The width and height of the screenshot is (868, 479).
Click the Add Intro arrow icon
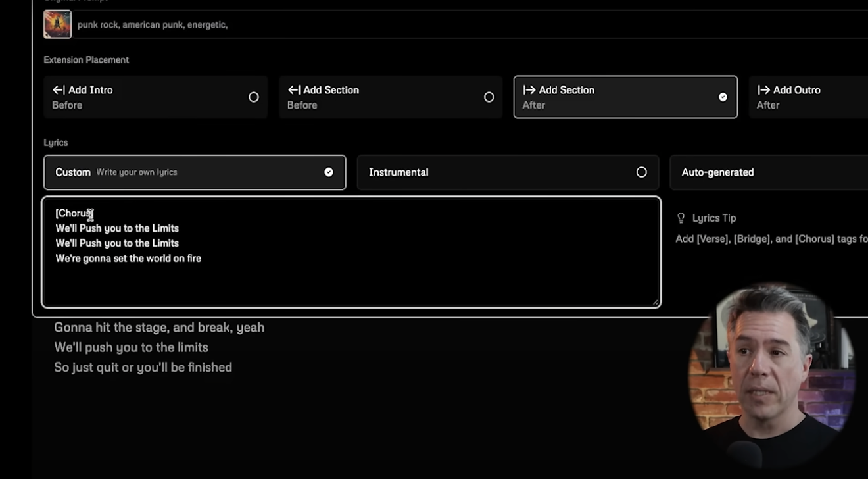(x=59, y=90)
